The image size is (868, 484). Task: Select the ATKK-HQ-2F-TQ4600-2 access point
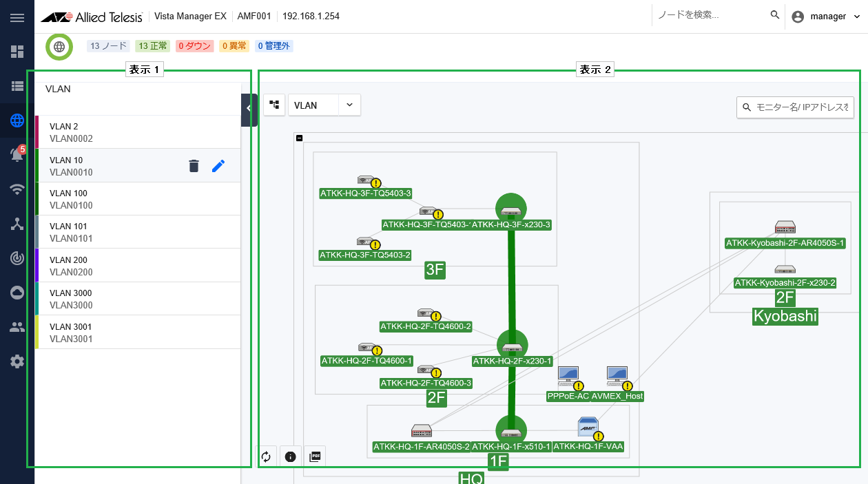click(x=425, y=313)
